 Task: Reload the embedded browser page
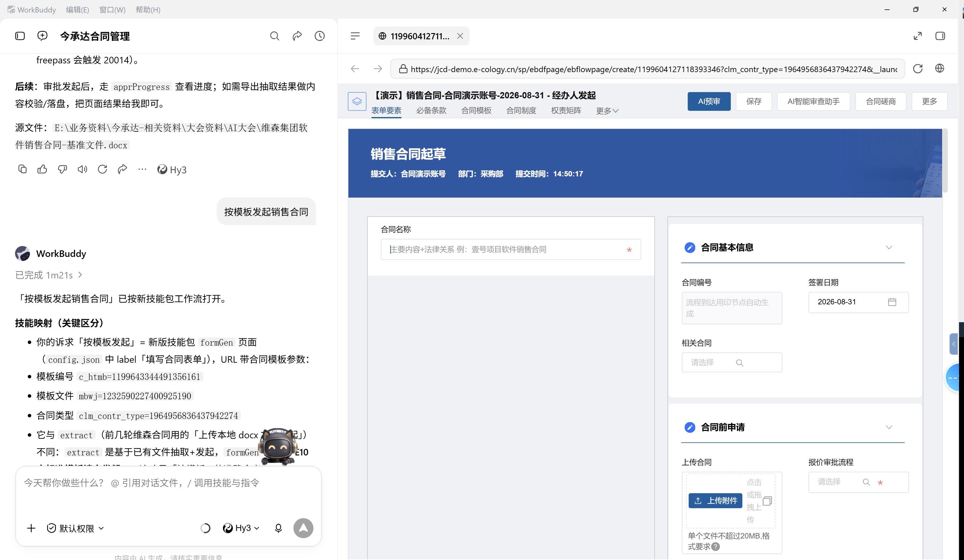(917, 68)
